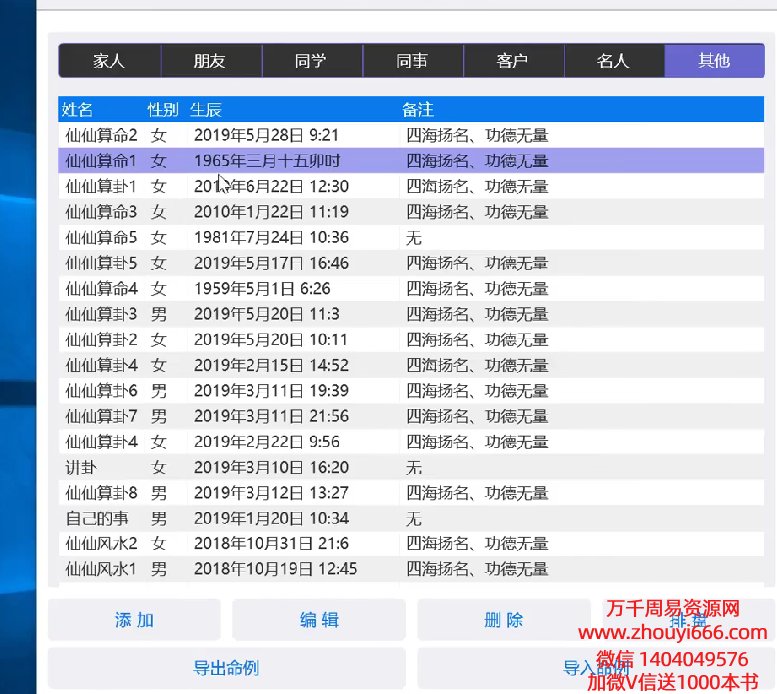Open the 朋友 category tab
Image resolution: width=777 pixels, height=694 pixels.
pos(210,61)
